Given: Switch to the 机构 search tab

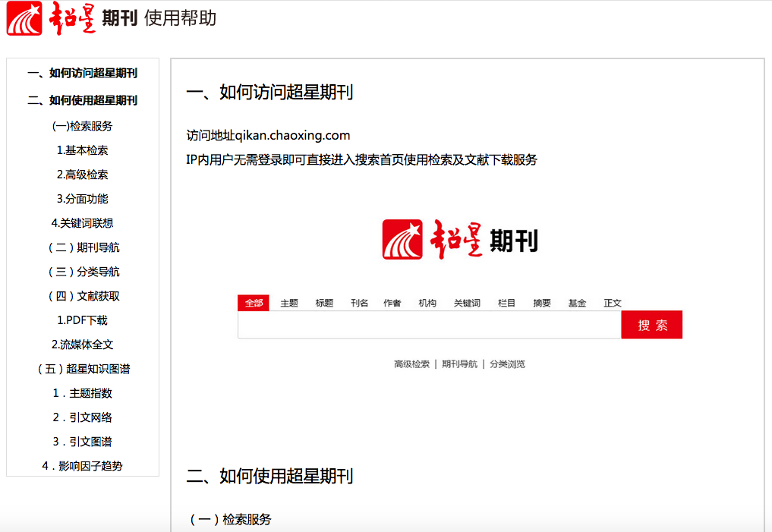Looking at the screenshot, I should click(x=427, y=303).
